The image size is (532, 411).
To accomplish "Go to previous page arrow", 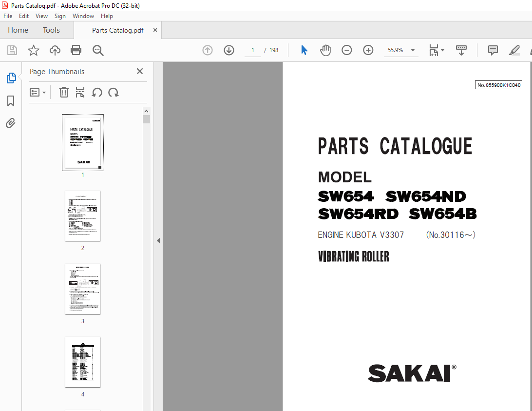I will (x=208, y=50).
